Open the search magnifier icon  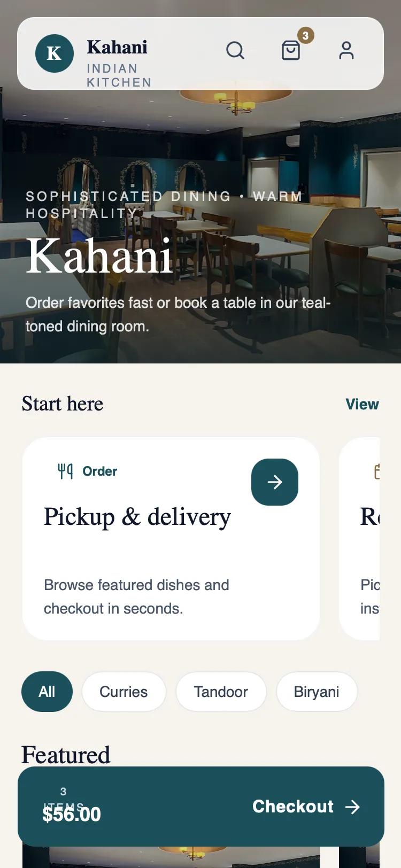click(x=235, y=50)
